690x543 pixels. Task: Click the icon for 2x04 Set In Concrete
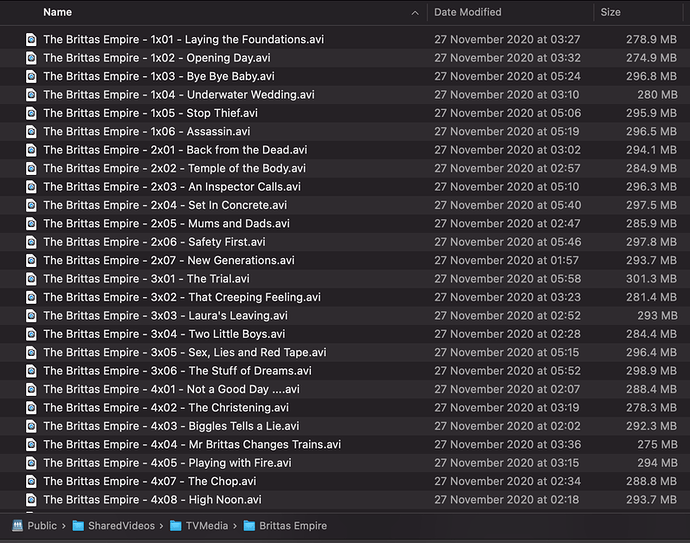pyautogui.click(x=31, y=205)
